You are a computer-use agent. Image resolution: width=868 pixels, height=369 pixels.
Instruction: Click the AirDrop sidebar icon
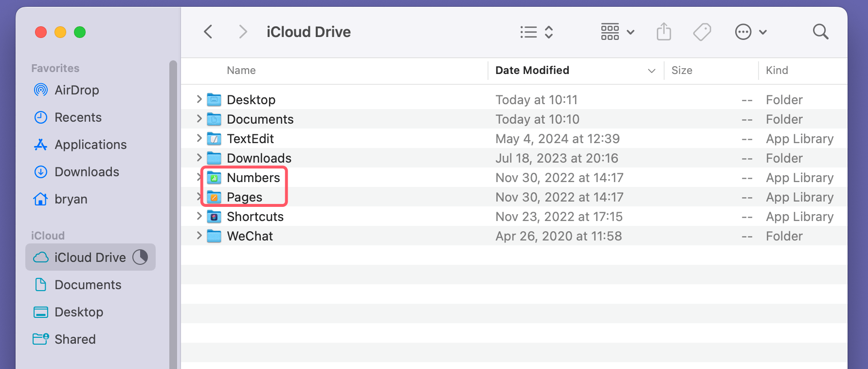point(41,90)
